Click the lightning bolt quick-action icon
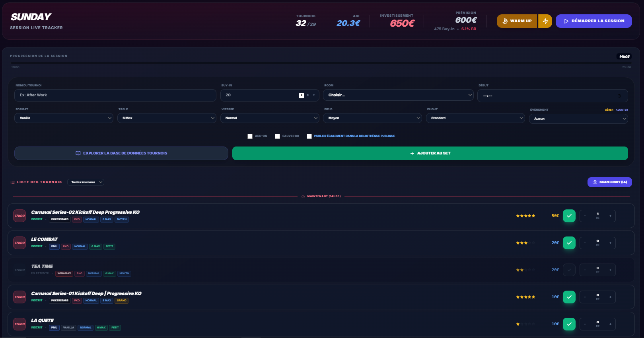The image size is (644, 338). coord(545,21)
